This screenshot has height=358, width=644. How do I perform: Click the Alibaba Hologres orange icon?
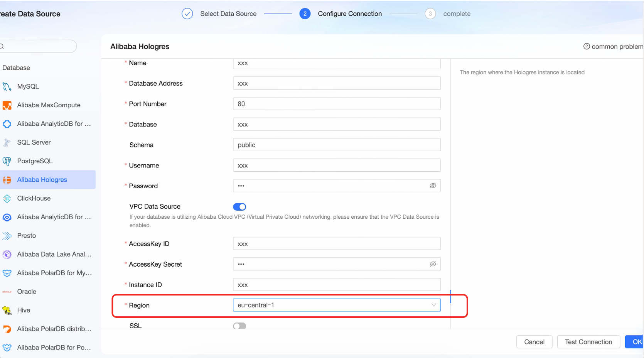(7, 180)
